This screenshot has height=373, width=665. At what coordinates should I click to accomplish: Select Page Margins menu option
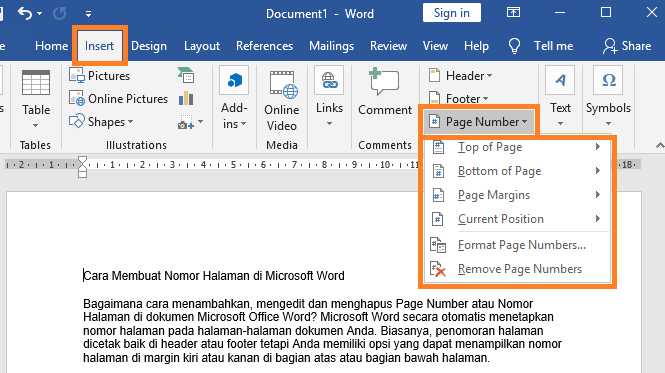click(517, 195)
